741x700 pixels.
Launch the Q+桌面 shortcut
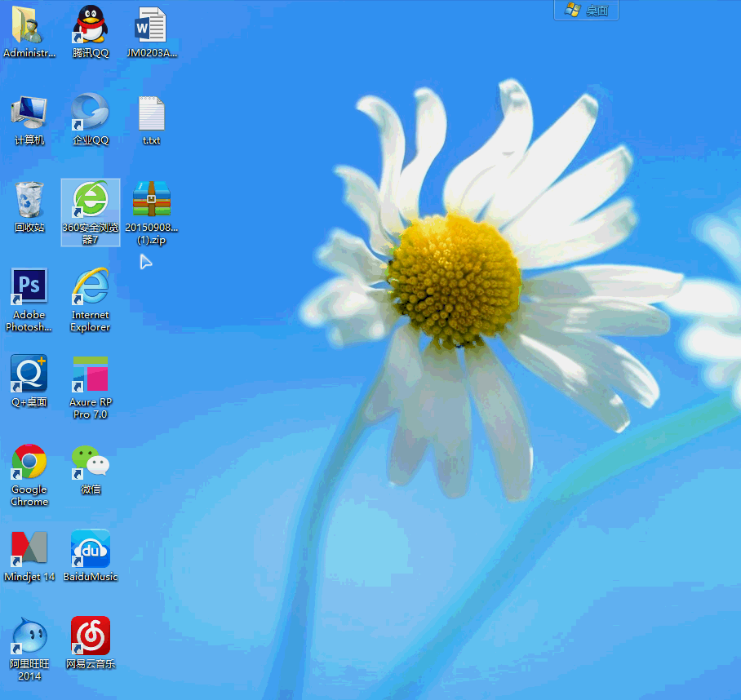point(29,381)
